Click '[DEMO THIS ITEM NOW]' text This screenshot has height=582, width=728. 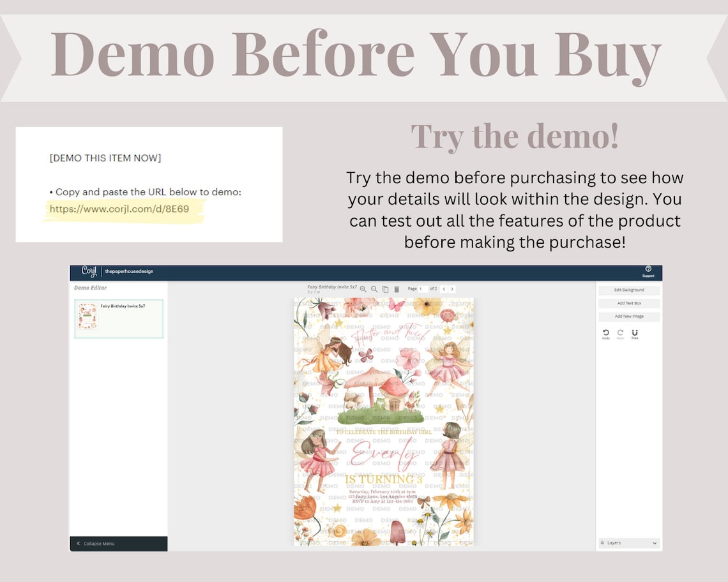(x=105, y=158)
